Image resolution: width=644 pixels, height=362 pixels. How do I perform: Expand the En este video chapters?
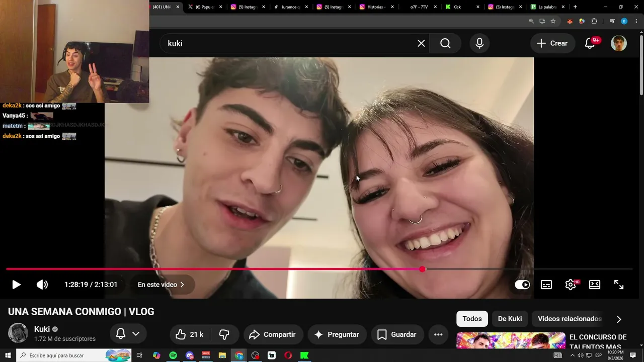point(161,285)
